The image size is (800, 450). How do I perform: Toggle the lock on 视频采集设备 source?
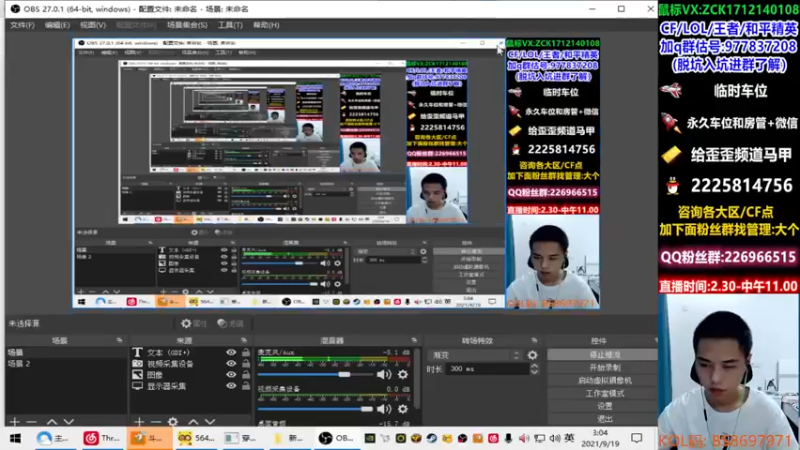tap(246, 364)
